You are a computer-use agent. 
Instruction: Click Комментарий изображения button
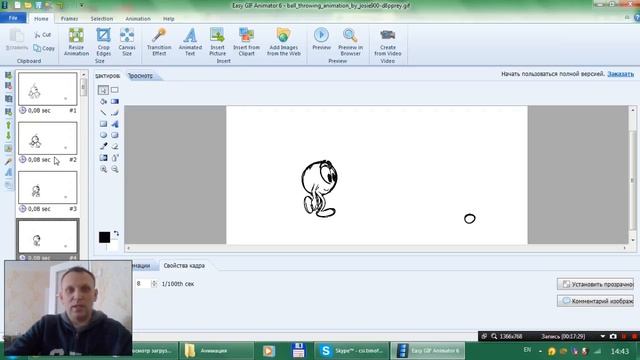coord(596,301)
